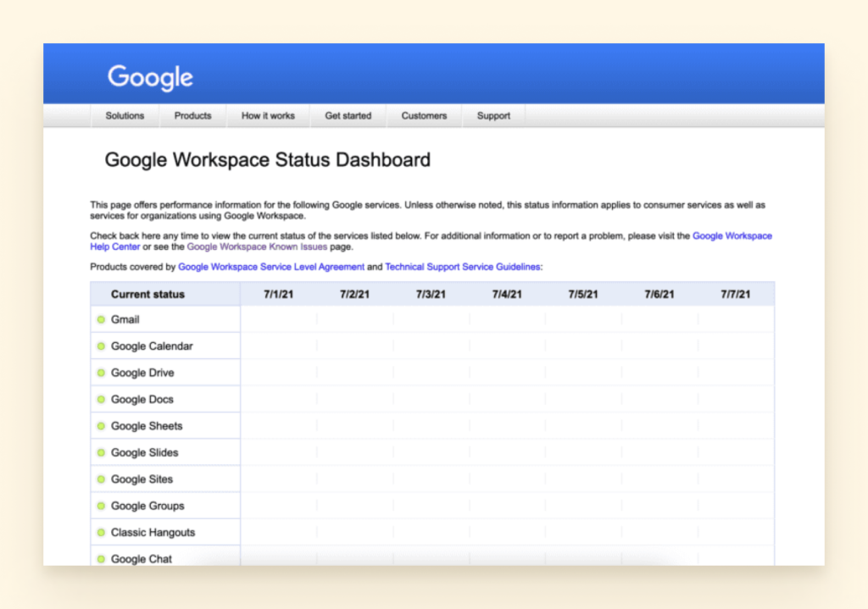Click the green status dot beside Classic Hangouts
Image resolution: width=868 pixels, height=609 pixels.
tap(101, 532)
